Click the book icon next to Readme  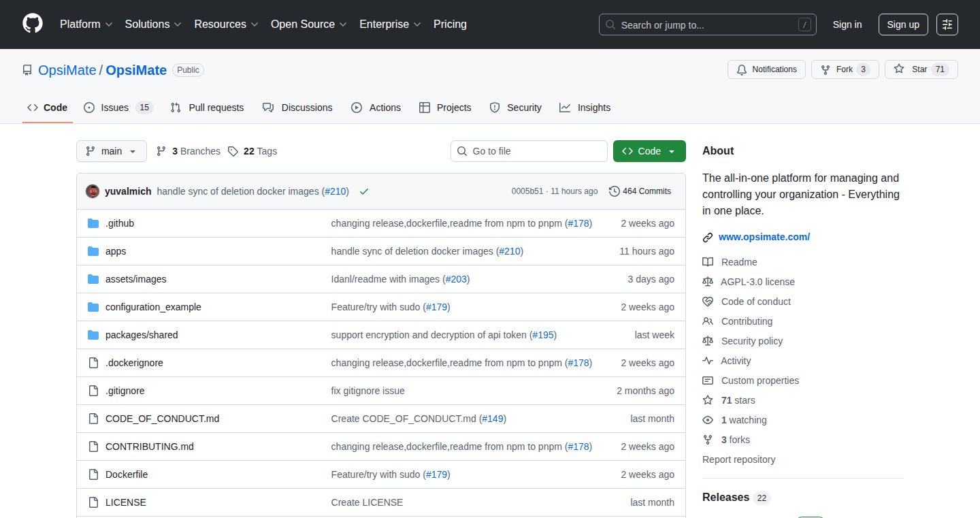708,262
